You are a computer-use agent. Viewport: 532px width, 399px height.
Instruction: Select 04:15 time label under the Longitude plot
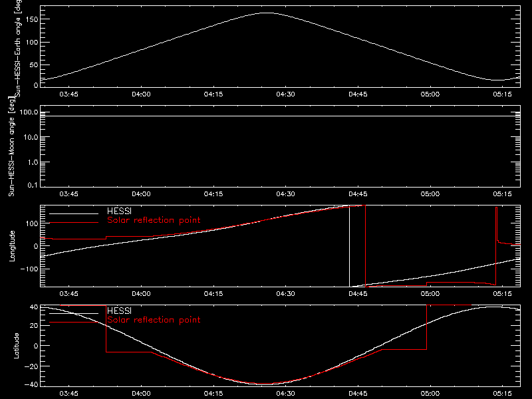pyautogui.click(x=213, y=294)
